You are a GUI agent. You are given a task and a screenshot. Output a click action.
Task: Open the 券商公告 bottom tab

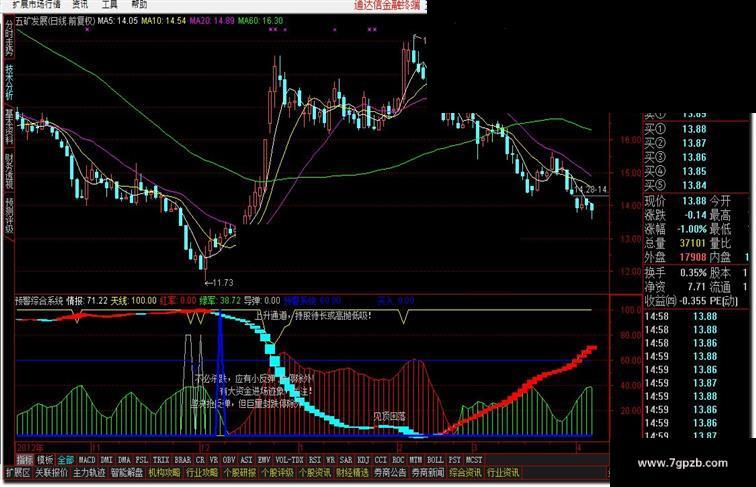(390, 473)
